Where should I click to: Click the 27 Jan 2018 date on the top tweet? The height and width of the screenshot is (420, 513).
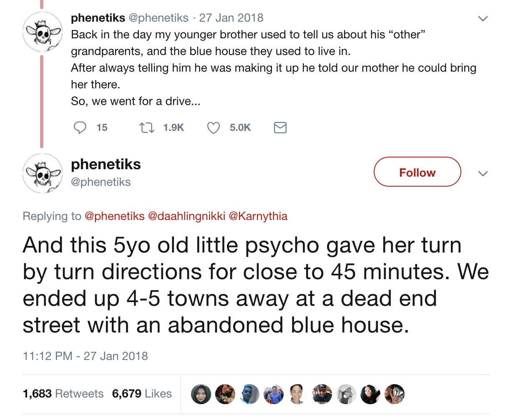click(231, 18)
